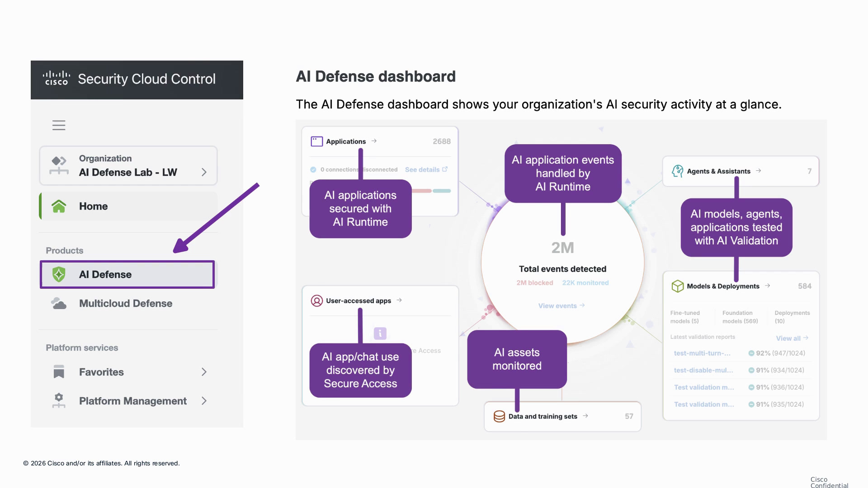Click Deployments (10) label
The height and width of the screenshot is (488, 868).
[792, 317]
